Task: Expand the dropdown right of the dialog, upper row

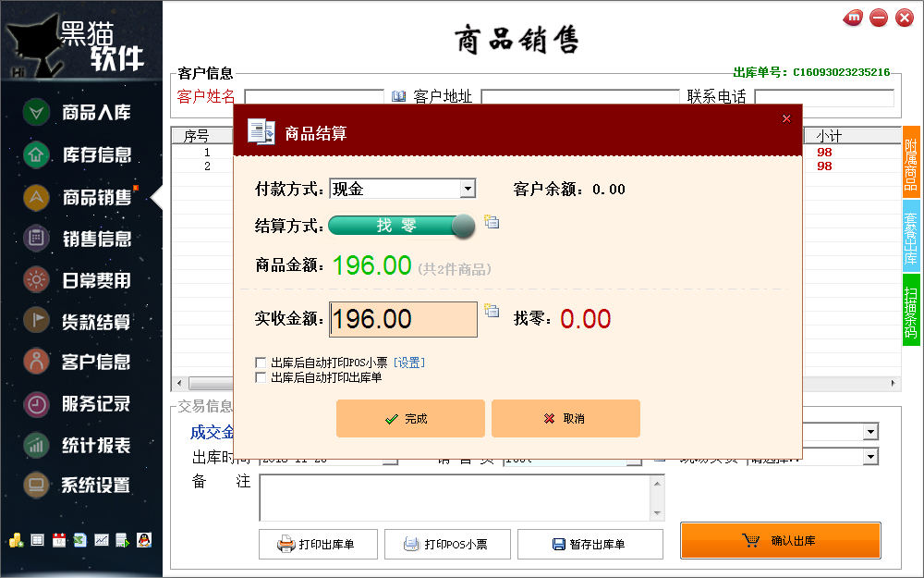Action: [x=871, y=432]
